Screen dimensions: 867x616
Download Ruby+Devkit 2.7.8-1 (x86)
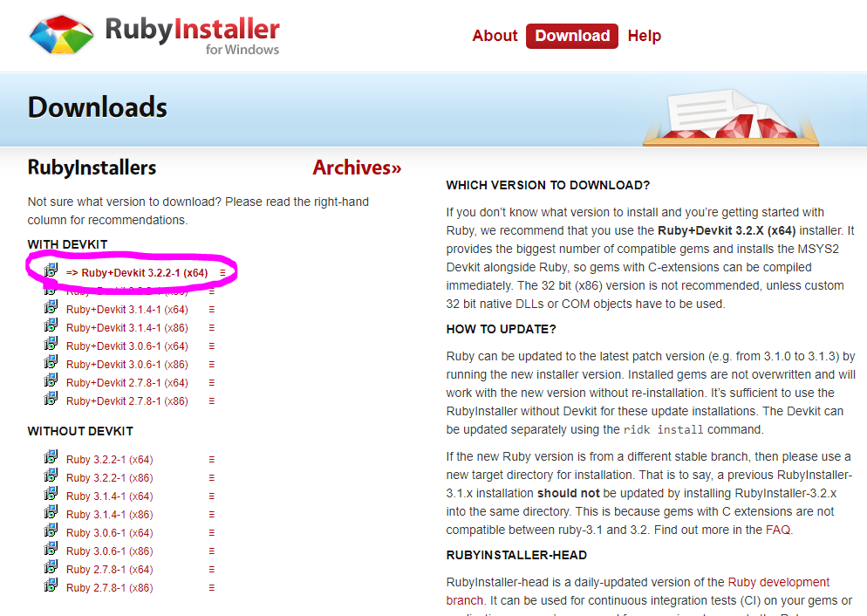[x=127, y=400]
